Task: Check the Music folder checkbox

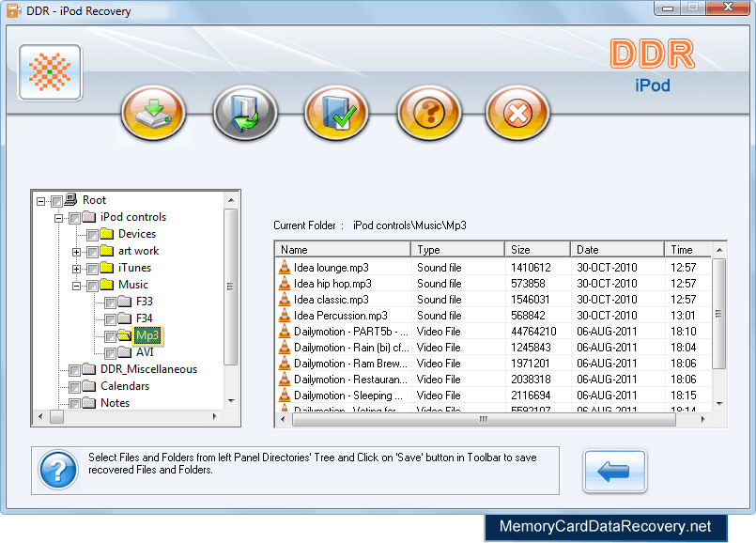Action: (93, 286)
